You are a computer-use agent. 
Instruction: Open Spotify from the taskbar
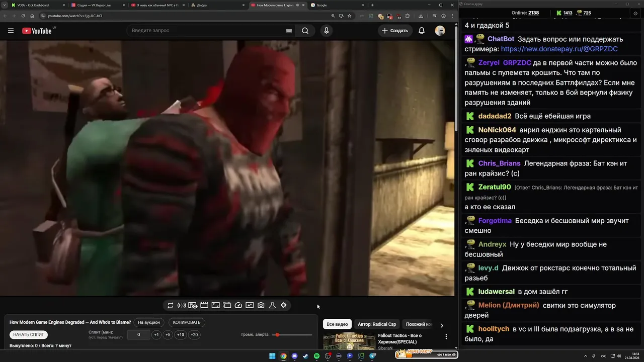(x=316, y=356)
